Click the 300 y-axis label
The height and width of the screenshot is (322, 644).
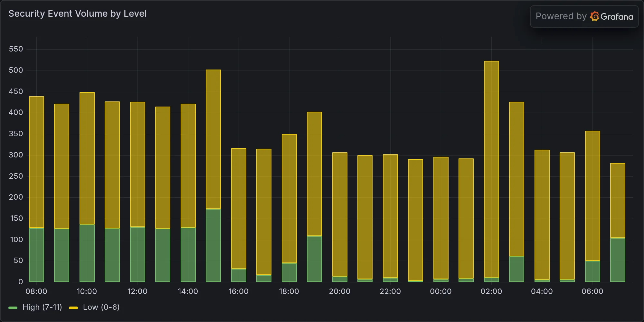(16, 155)
